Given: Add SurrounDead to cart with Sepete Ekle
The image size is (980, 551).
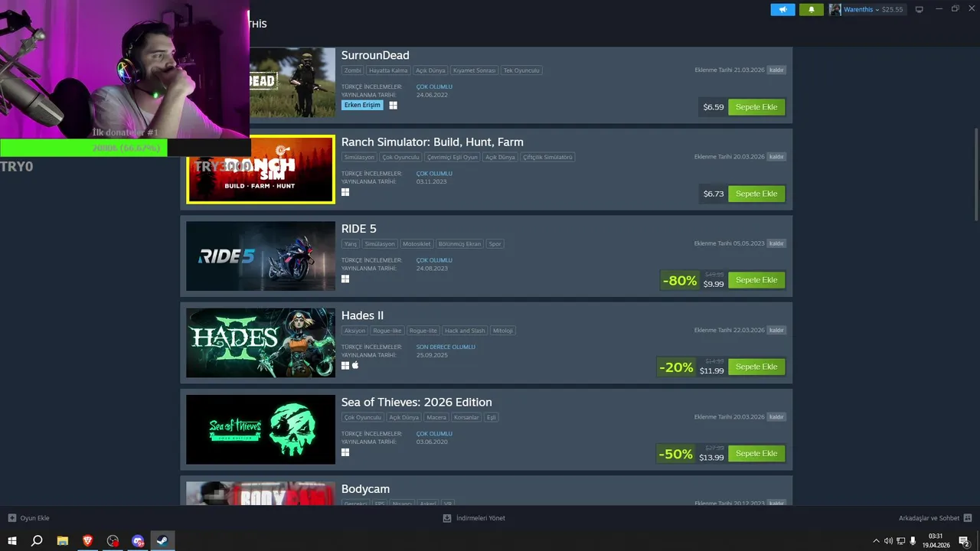Looking at the screenshot, I should click(x=756, y=107).
